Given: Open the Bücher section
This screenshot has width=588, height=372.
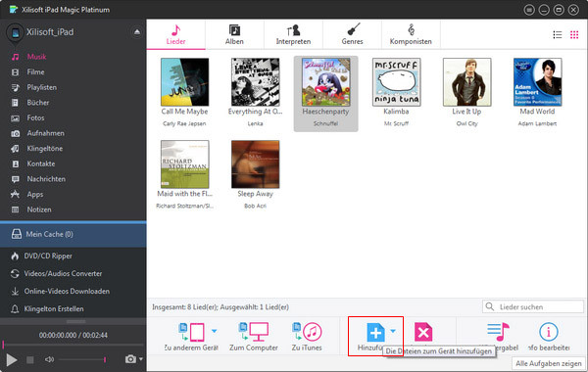Looking at the screenshot, I should 38,103.
